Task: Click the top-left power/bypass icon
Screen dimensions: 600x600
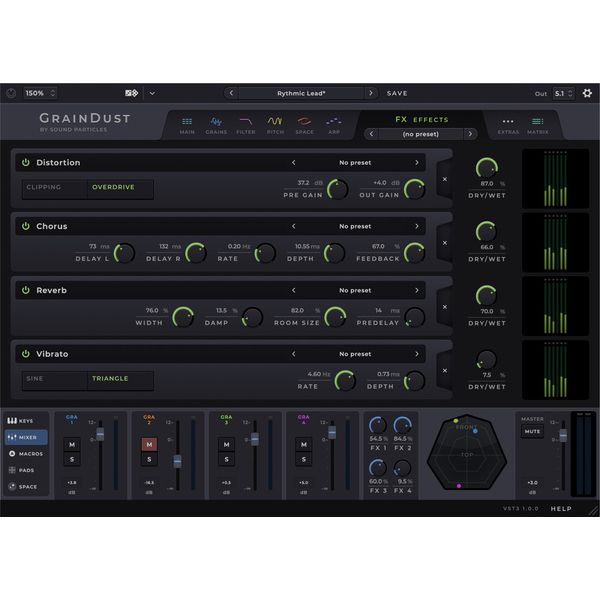Action: point(11,93)
